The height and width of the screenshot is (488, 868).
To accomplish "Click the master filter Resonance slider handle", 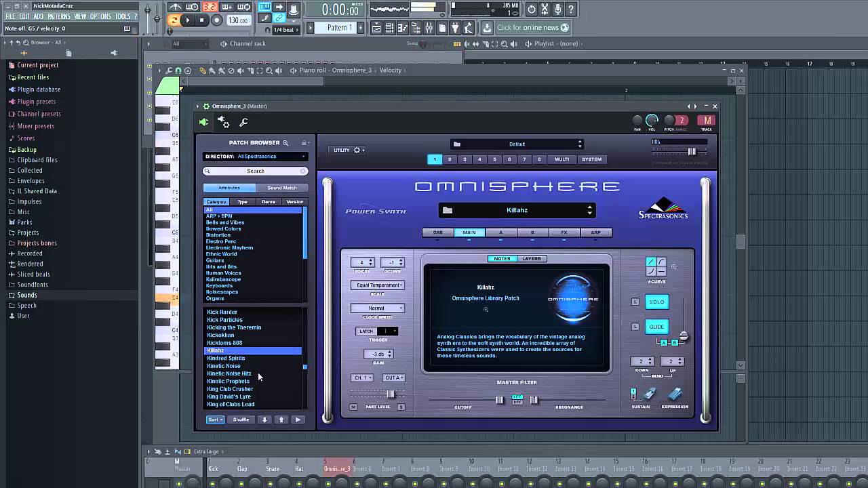I will 534,400.
